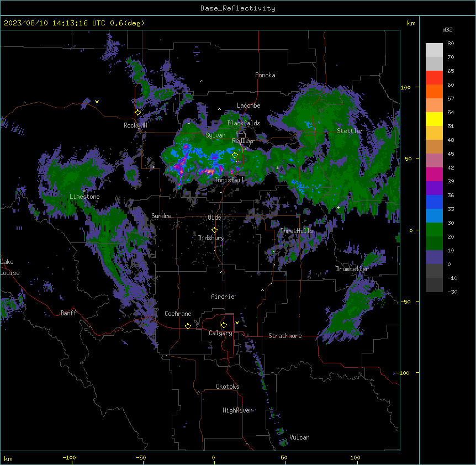Click the ThreeHills city label
Screen dimensions: 476x465
[x=297, y=231]
